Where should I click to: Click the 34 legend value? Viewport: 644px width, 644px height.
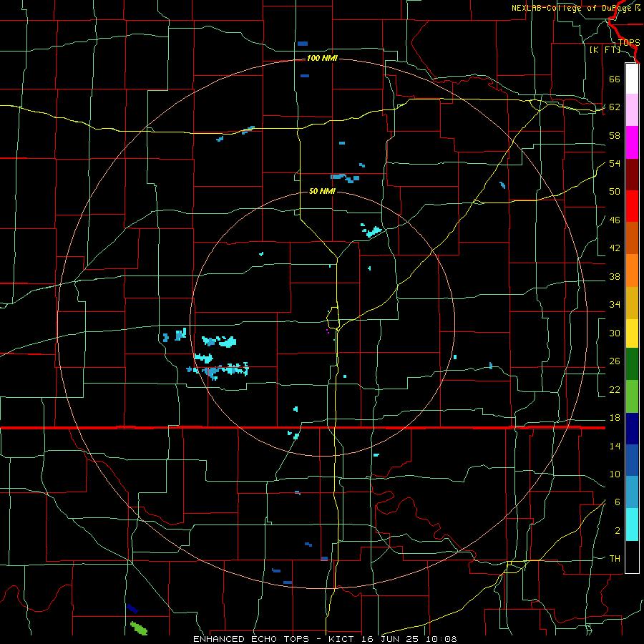pyautogui.click(x=615, y=305)
